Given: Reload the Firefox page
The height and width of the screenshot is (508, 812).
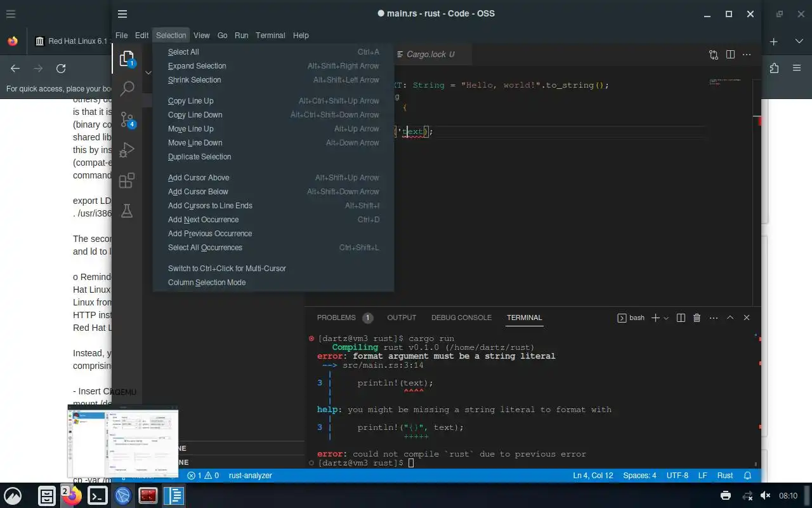Looking at the screenshot, I should 61,69.
